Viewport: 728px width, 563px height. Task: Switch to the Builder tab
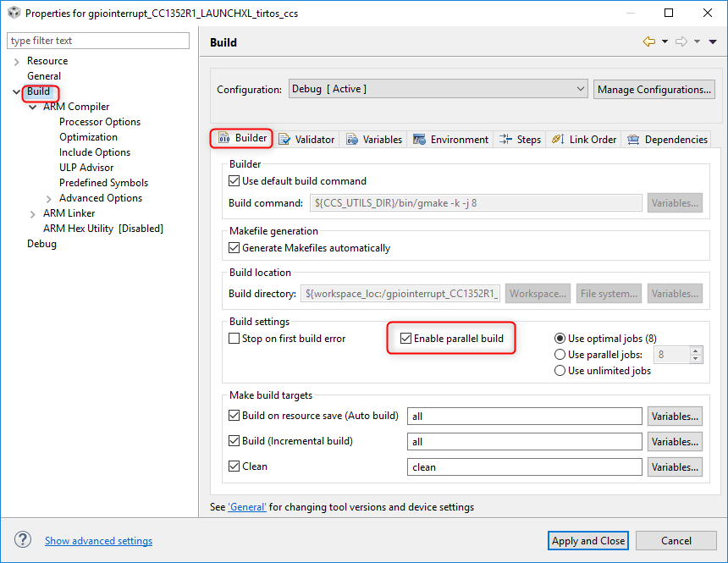coord(242,138)
